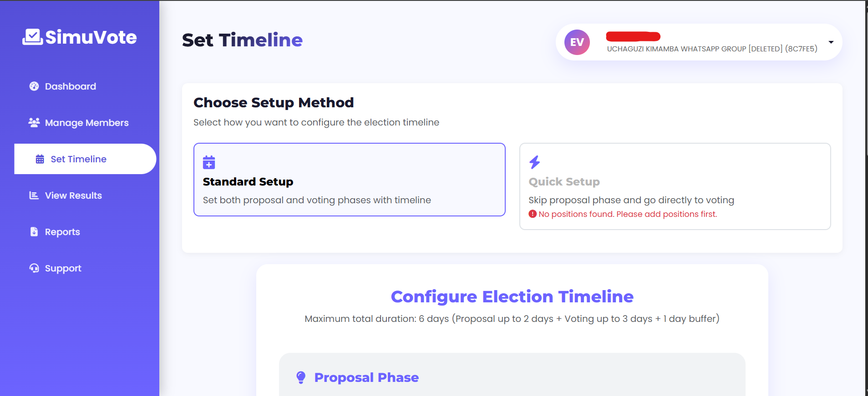Go to View Results
The image size is (868, 396).
tap(73, 195)
